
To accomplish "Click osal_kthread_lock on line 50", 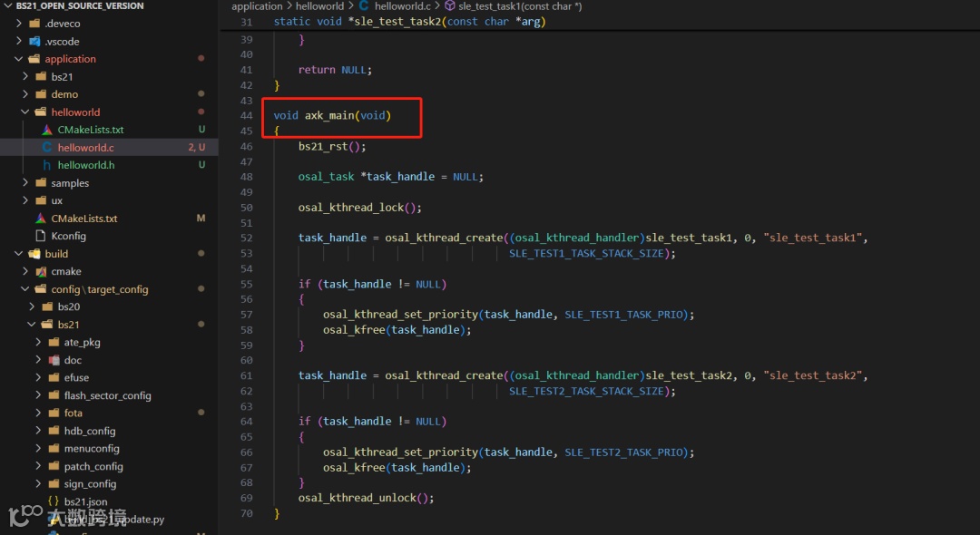I will [x=350, y=208].
